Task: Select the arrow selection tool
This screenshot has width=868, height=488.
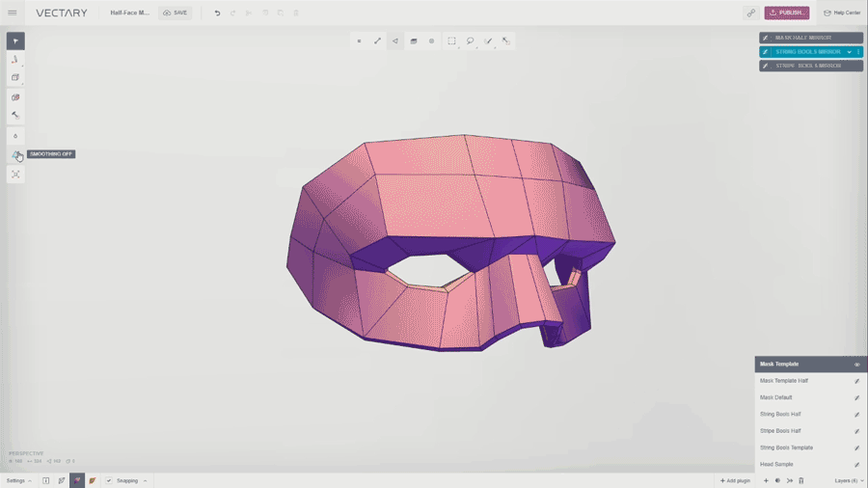Action: point(15,41)
